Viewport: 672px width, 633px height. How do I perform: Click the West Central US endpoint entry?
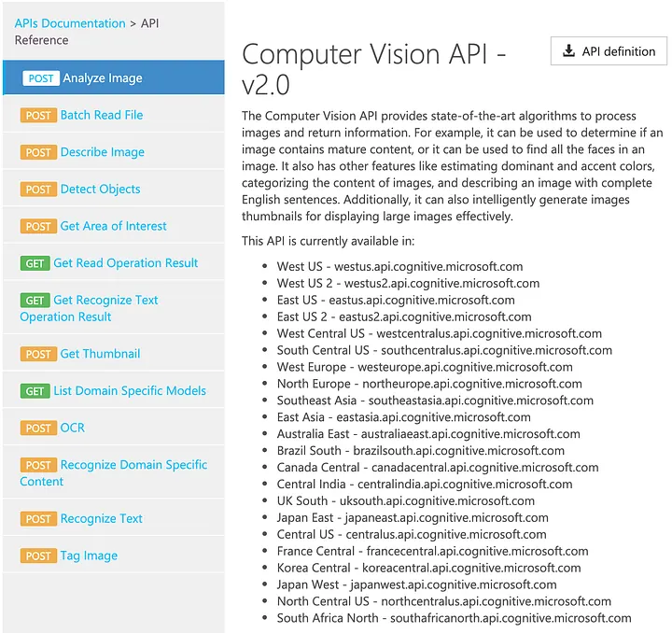(439, 333)
